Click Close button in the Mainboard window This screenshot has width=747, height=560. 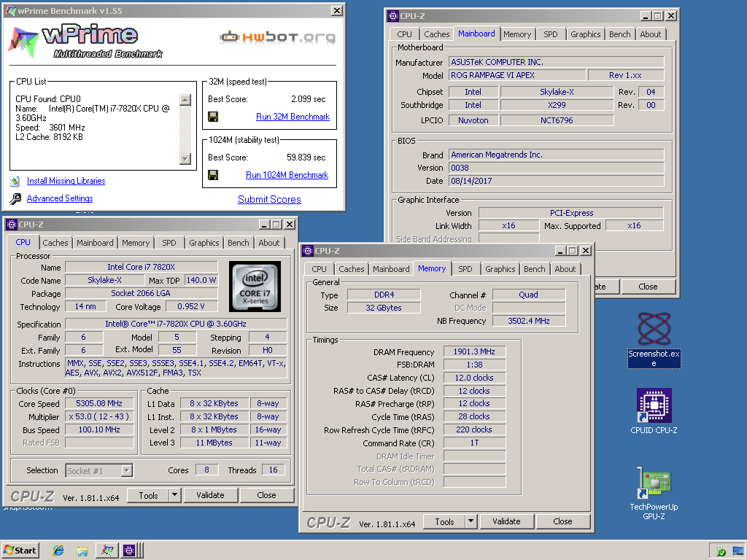point(648,287)
